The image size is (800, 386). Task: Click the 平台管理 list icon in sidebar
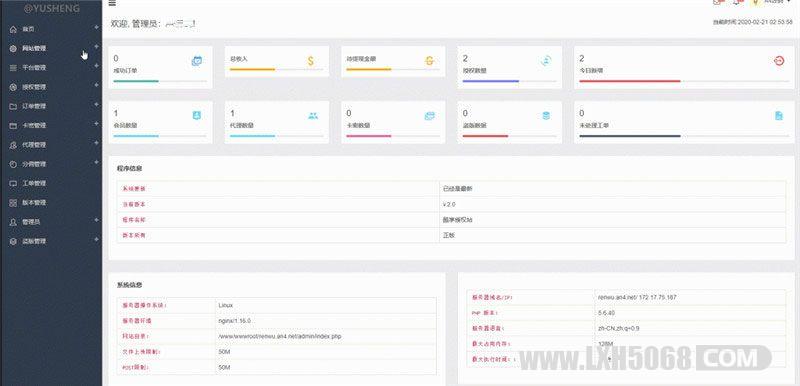point(13,68)
